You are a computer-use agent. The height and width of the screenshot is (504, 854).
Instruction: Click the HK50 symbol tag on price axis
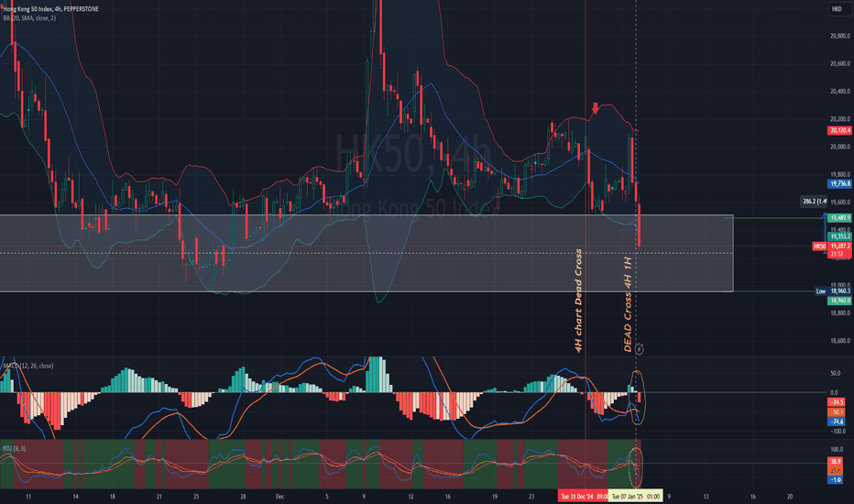tap(820, 247)
